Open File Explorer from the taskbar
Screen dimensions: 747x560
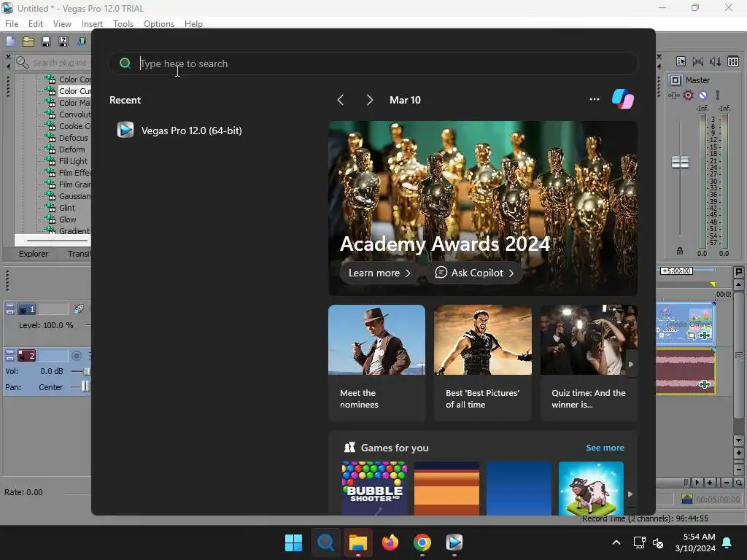pyautogui.click(x=357, y=542)
